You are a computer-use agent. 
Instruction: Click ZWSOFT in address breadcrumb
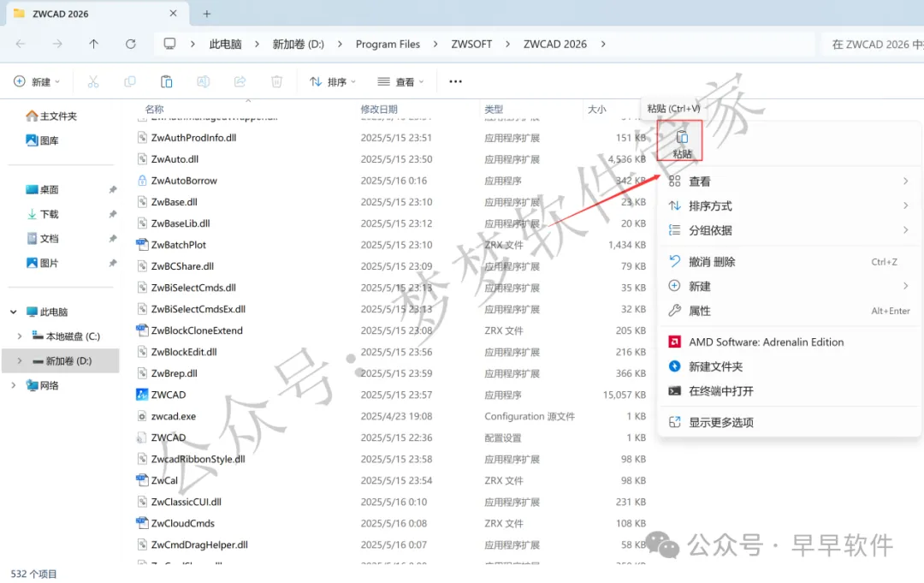[471, 45]
